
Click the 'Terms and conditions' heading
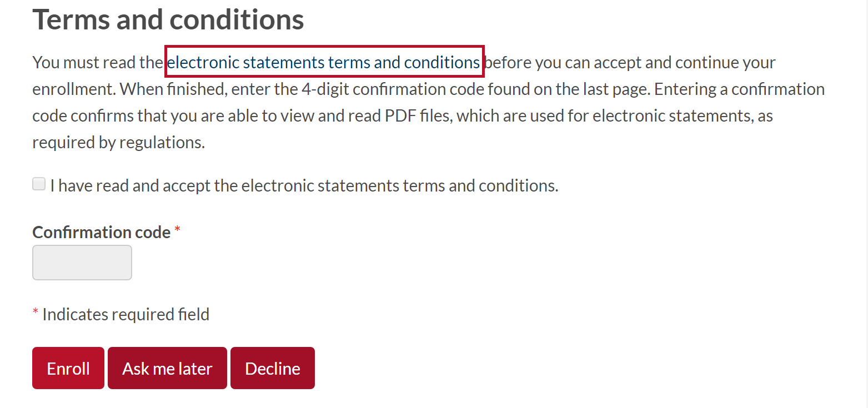coord(168,19)
